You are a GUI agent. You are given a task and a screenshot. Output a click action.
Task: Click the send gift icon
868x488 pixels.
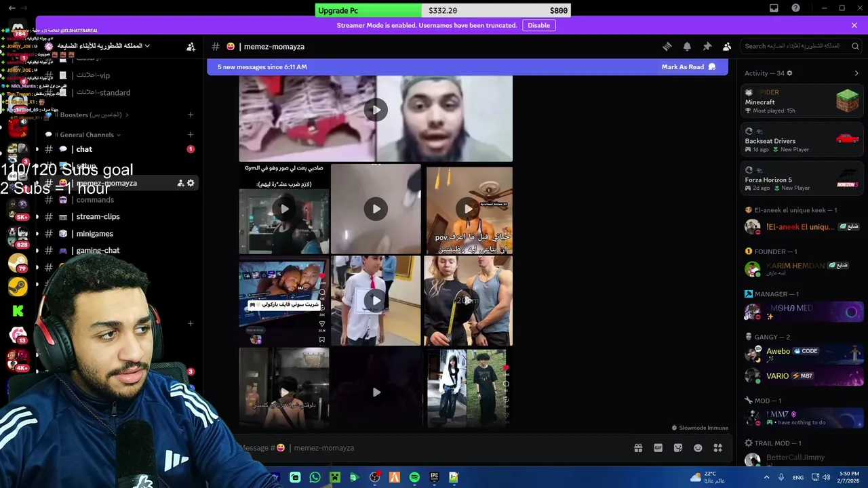tap(638, 448)
